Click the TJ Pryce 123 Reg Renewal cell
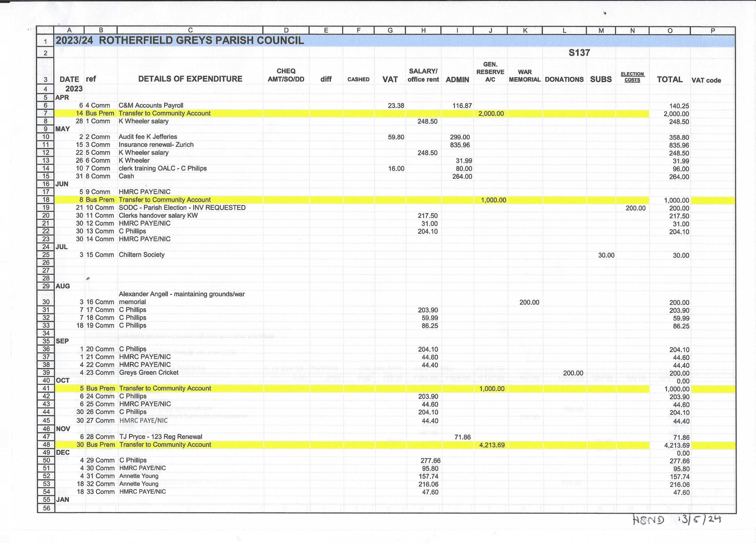 click(x=161, y=437)
